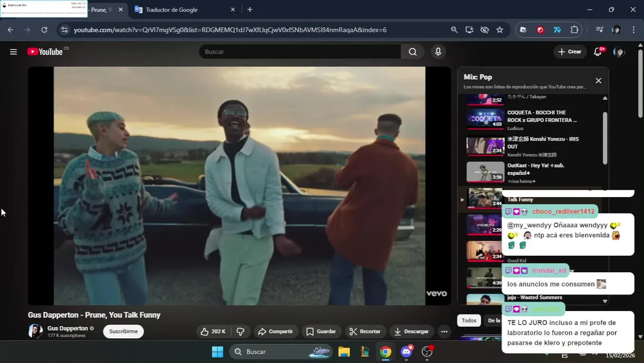Click the Recortar button
Viewport: 644px width, 363px height.
point(365,331)
